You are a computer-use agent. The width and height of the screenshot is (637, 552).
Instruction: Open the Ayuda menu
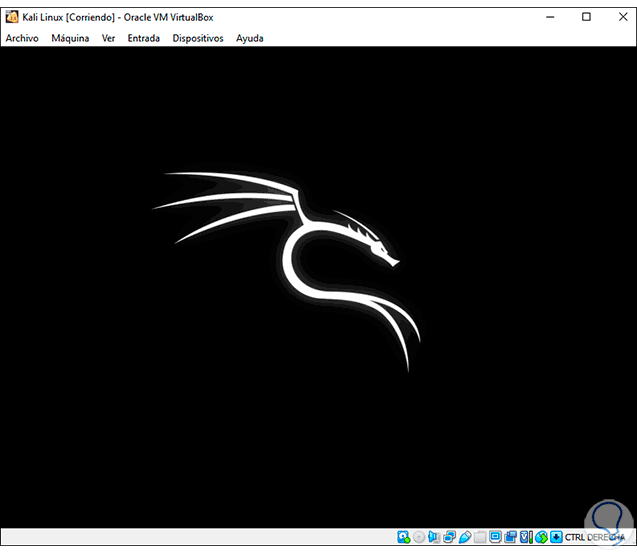coord(249,38)
